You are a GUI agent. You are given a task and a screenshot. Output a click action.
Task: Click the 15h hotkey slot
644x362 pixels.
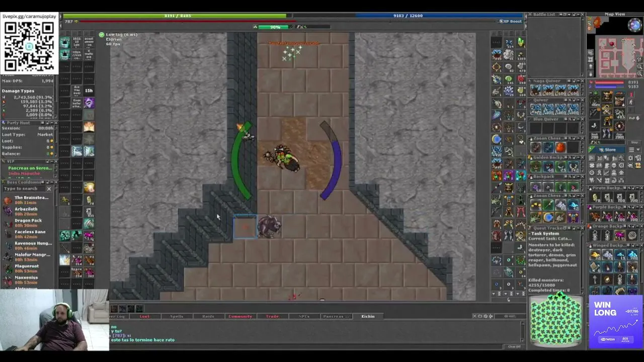pos(89,91)
